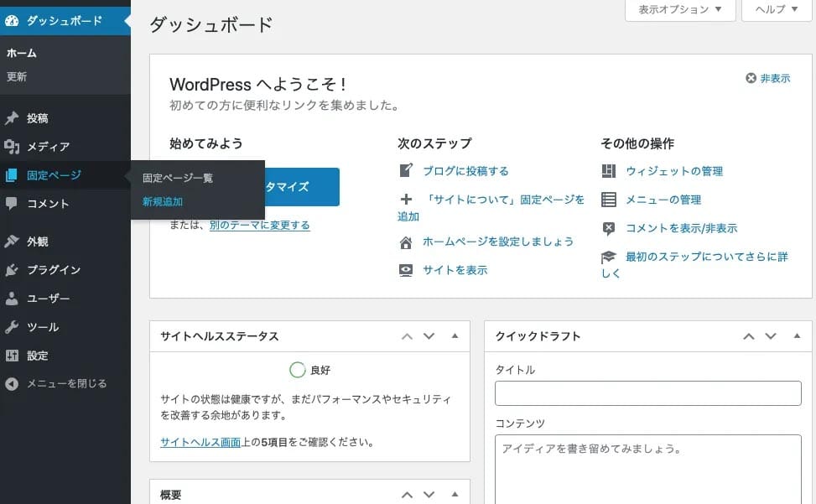This screenshot has width=816, height=504.
Task: Click the collapse menu arrow icon
Action: coord(12,384)
